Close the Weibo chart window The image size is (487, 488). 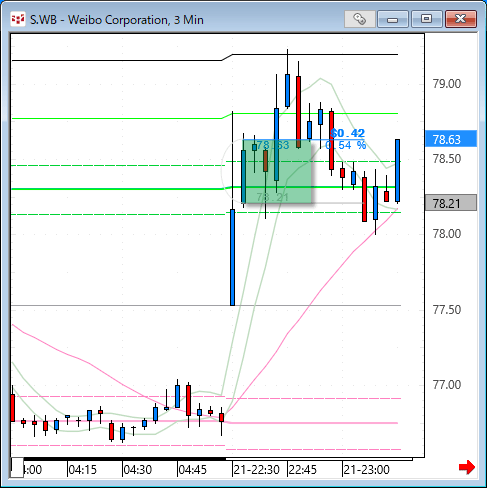coord(461,19)
